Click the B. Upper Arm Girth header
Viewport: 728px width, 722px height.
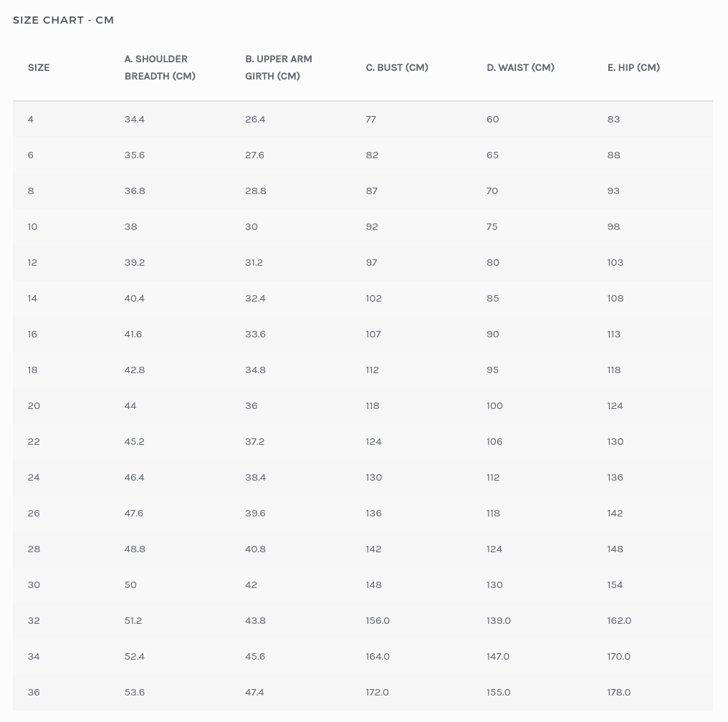pos(279,67)
